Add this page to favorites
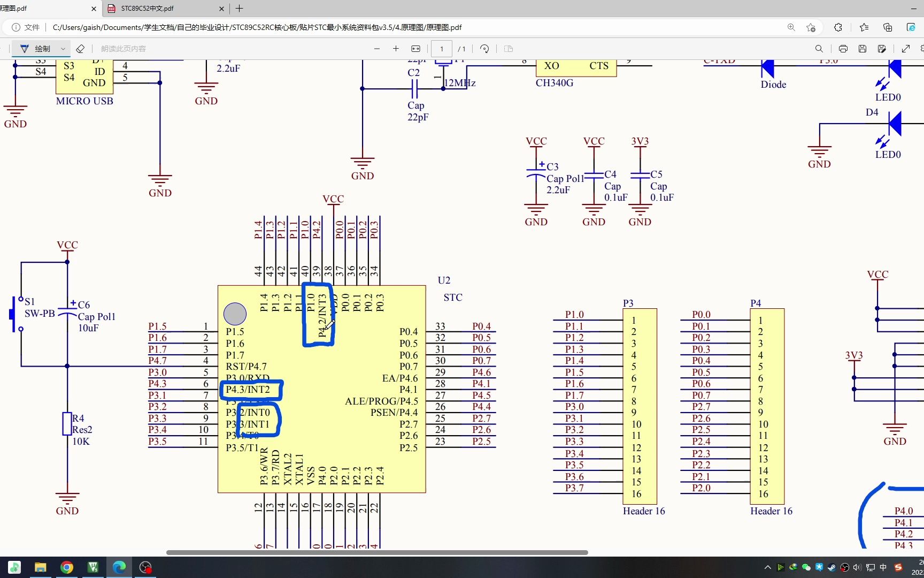The height and width of the screenshot is (578, 924). [811, 27]
